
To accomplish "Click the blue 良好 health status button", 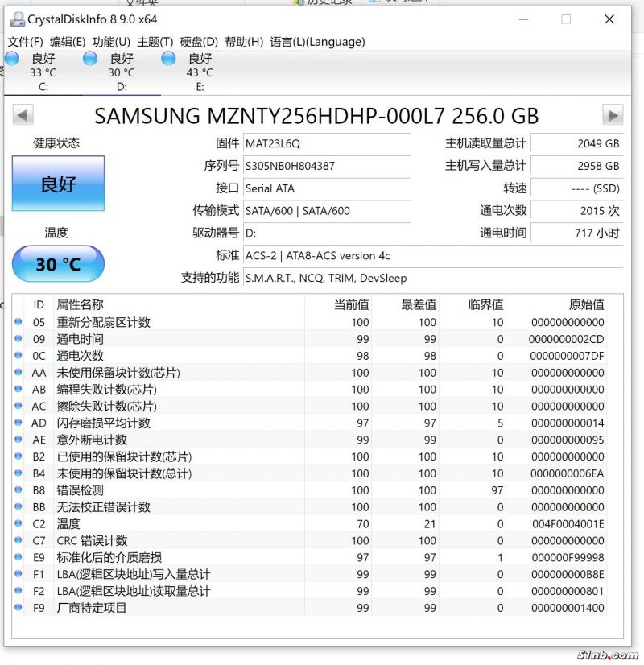I will click(x=58, y=184).
